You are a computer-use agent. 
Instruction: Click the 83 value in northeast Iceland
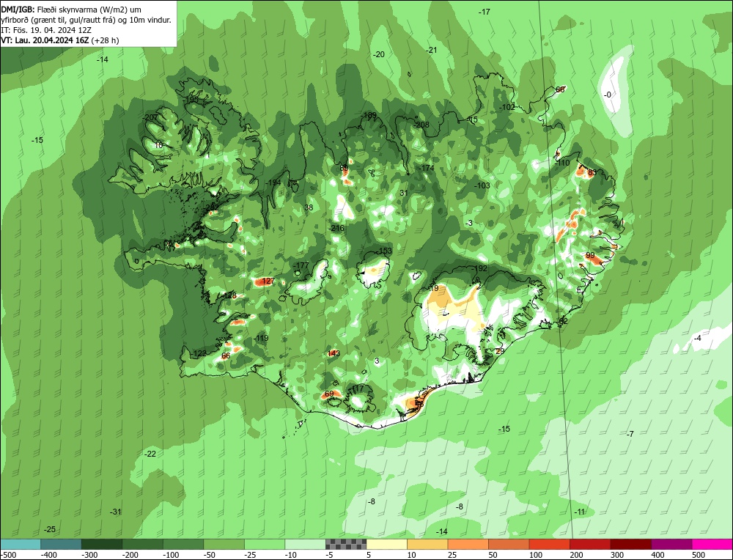592,172
